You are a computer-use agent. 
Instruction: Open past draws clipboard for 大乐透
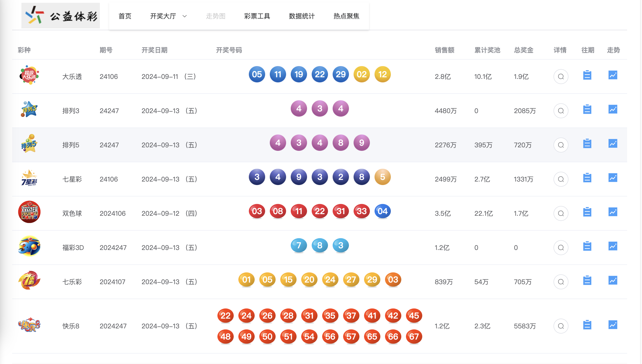(x=587, y=75)
